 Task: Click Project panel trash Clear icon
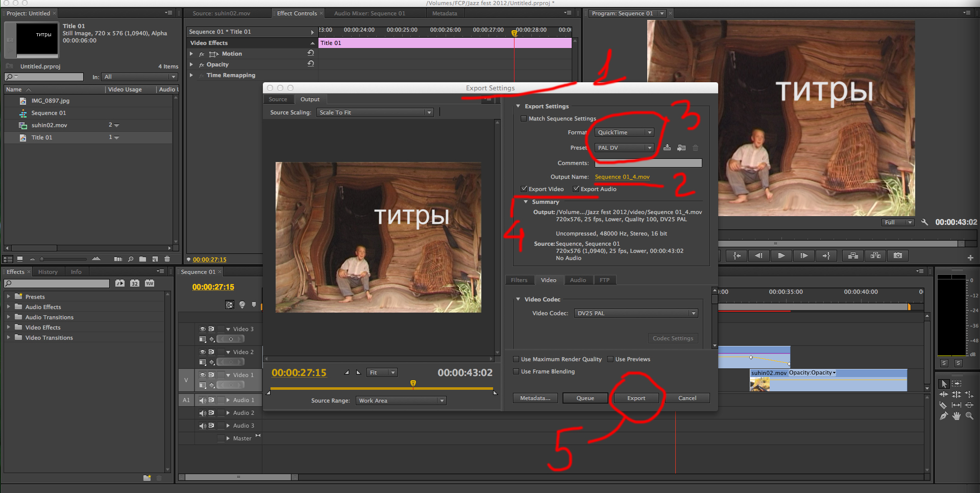tap(167, 259)
